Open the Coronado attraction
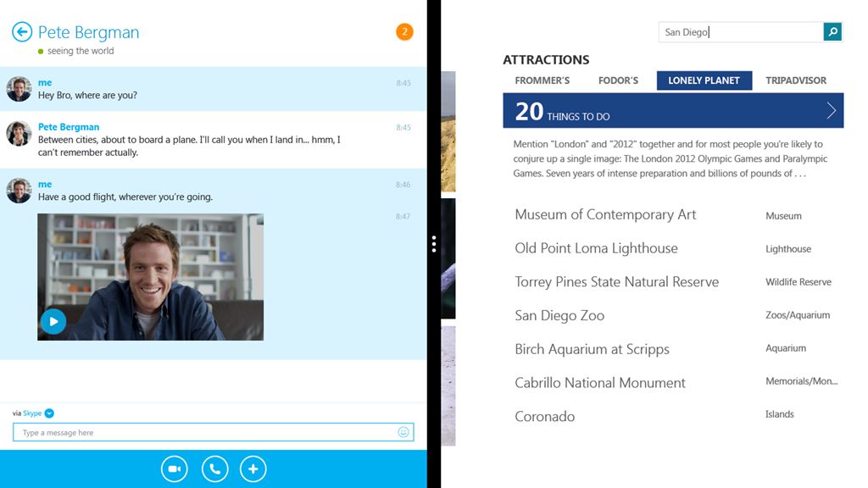The height and width of the screenshot is (488, 868). [x=545, y=417]
